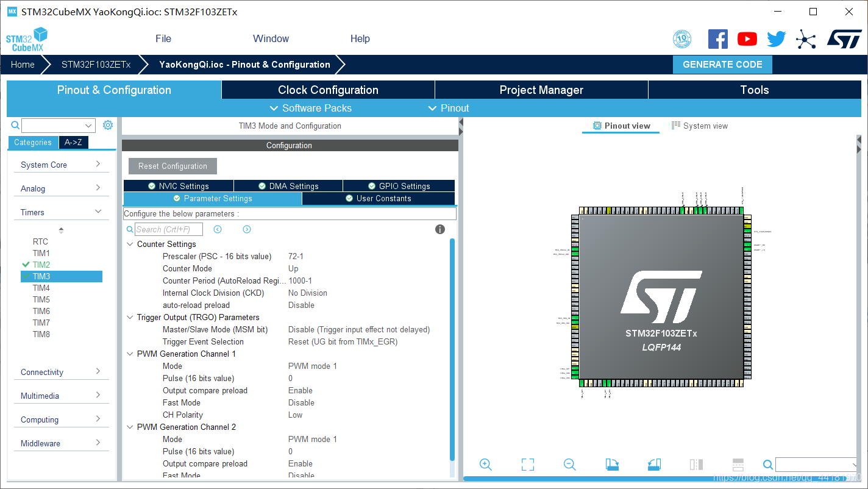Open DMA Settings tab
Screen dimensions: 868x489
[x=288, y=186]
